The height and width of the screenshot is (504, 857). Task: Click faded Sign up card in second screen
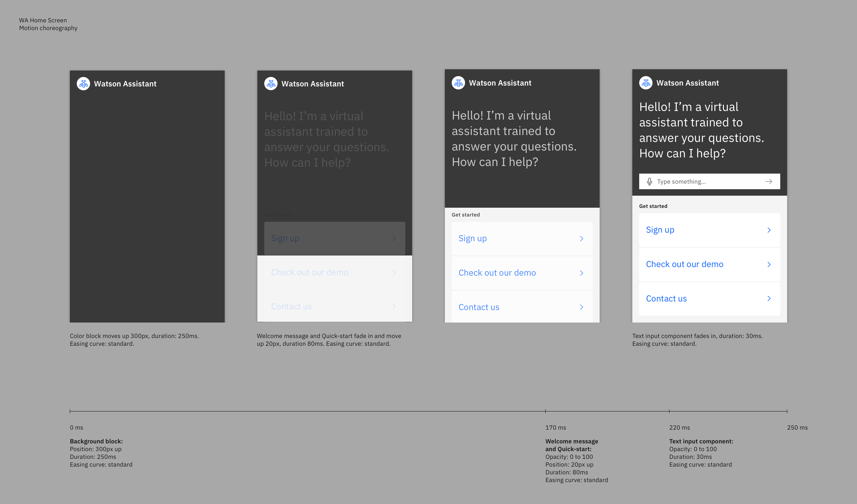click(334, 238)
